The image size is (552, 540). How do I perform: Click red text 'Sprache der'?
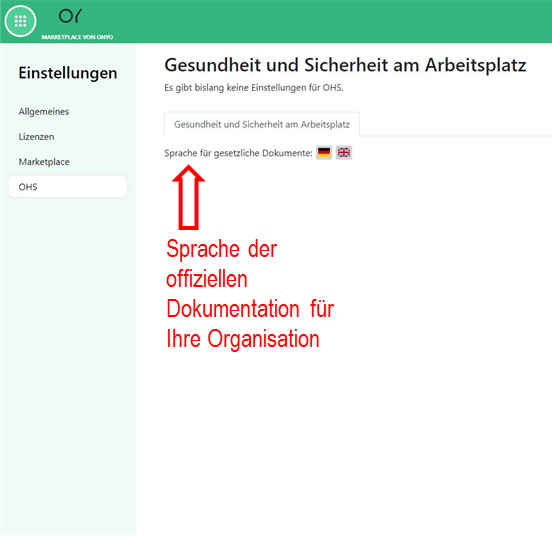point(221,249)
